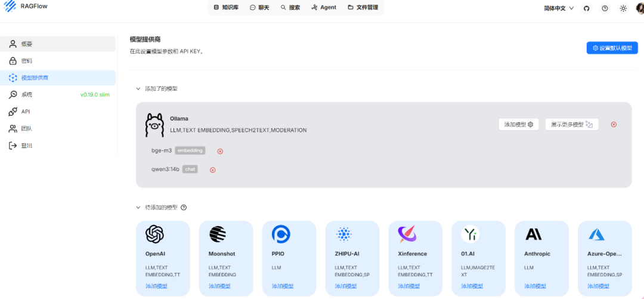Click 添加模型 under Xinference

click(x=408, y=286)
